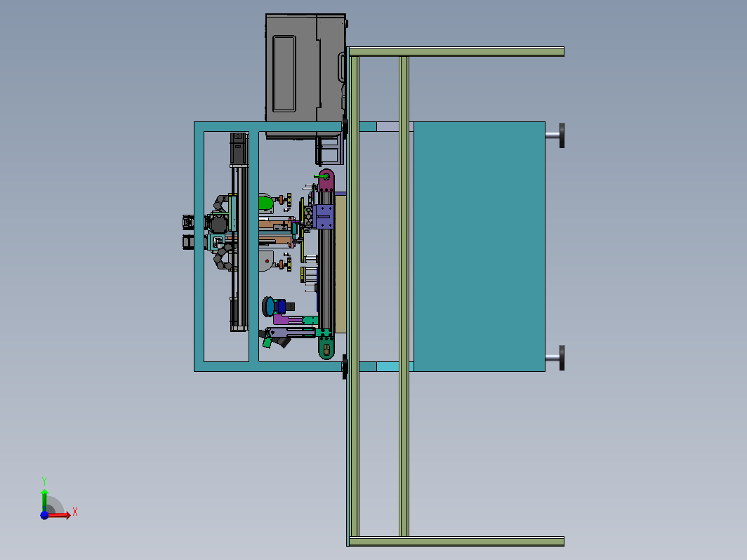The height and width of the screenshot is (560, 747).
Task: Select the lower black leveling foot pad
Action: click(562, 358)
